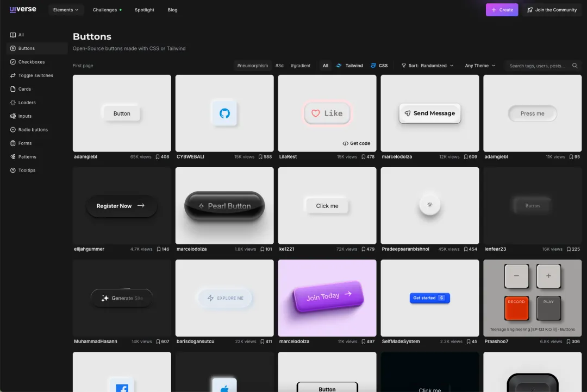Show All frameworks filter
587x392 pixels.
click(x=326, y=66)
